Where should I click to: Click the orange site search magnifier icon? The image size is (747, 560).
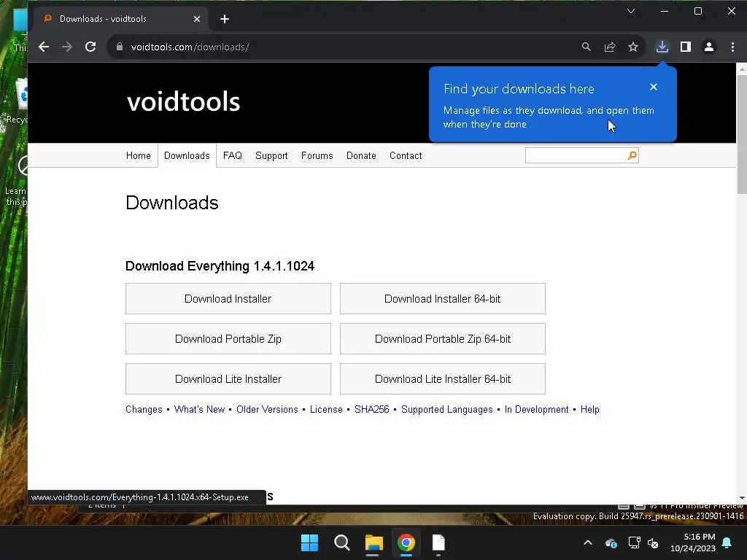(x=632, y=155)
